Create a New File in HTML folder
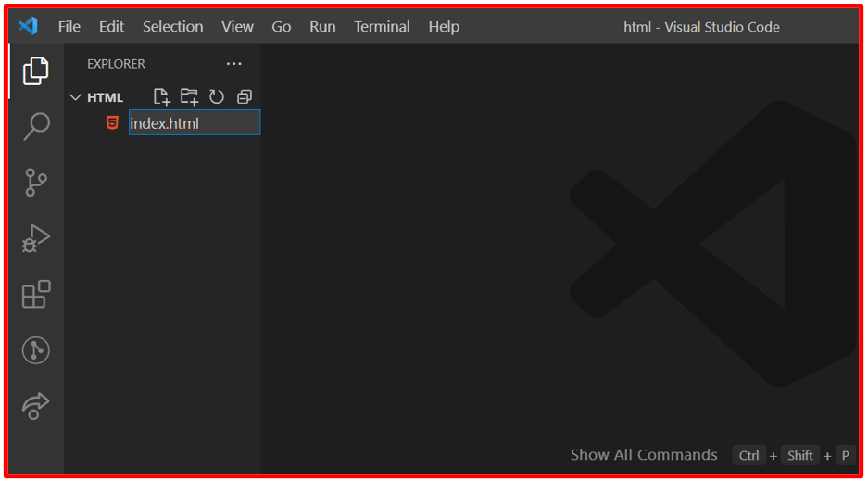This screenshot has height=482, width=868. coord(161,97)
